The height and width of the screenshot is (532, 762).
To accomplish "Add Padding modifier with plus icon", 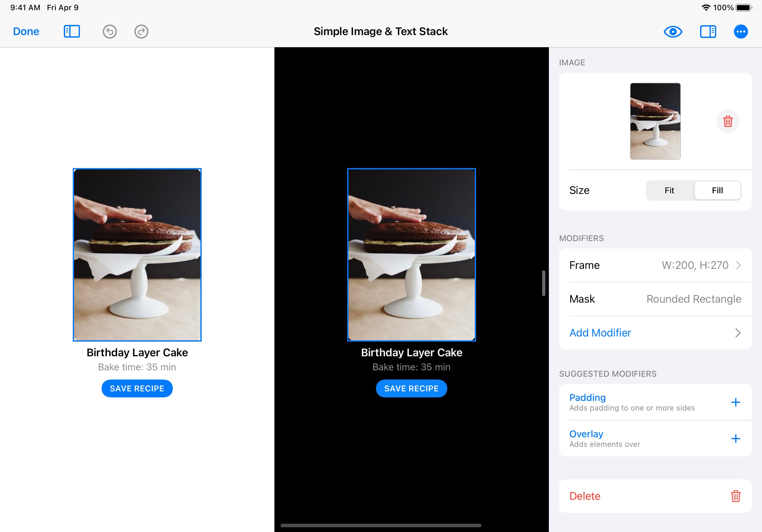I will tap(736, 402).
